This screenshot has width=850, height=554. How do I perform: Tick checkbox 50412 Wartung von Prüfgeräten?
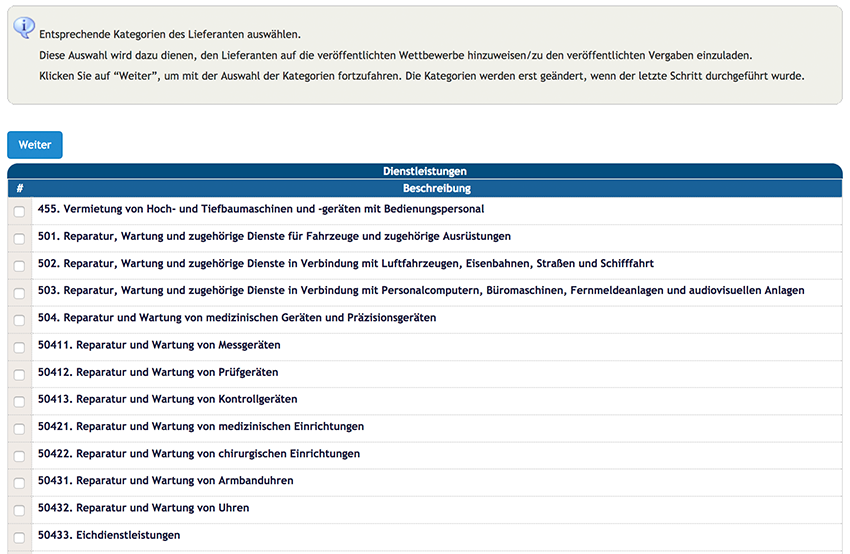click(x=20, y=374)
